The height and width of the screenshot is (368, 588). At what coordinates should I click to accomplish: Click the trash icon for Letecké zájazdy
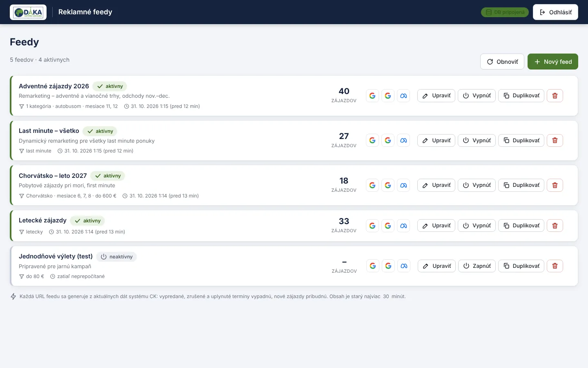[x=555, y=226]
